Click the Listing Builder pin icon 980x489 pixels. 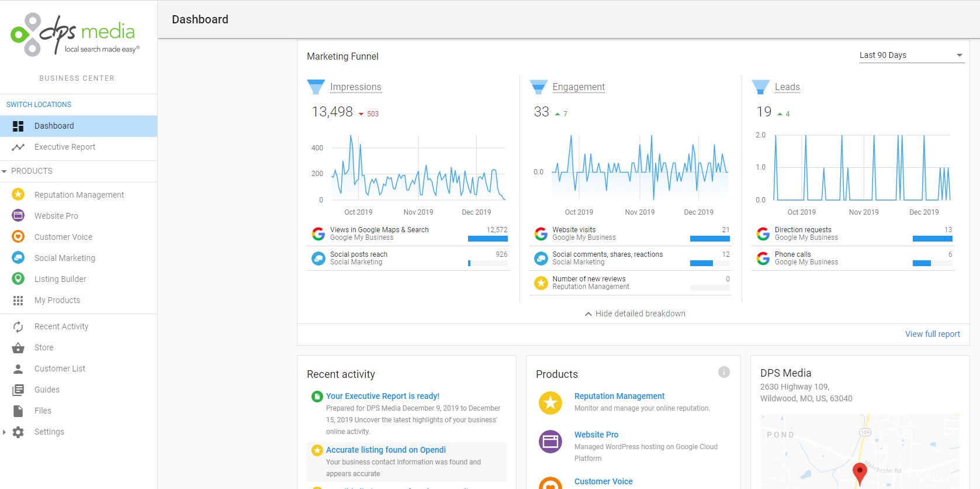pos(18,278)
